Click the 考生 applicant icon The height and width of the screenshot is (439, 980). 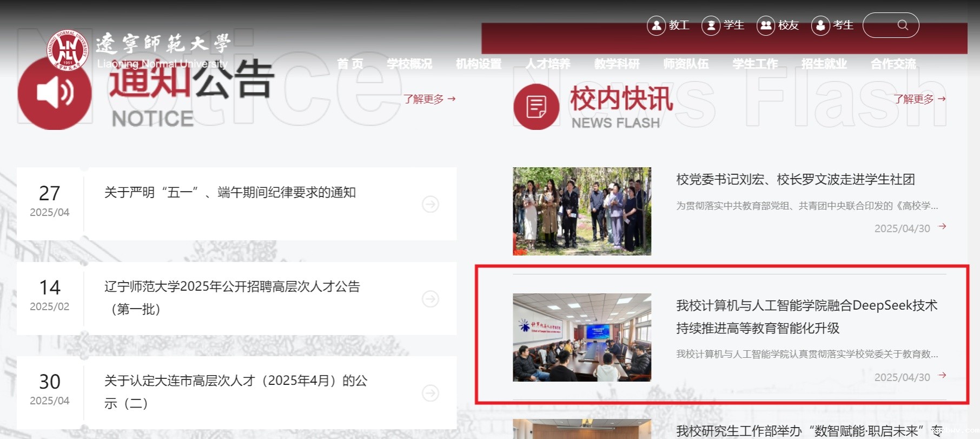820,25
